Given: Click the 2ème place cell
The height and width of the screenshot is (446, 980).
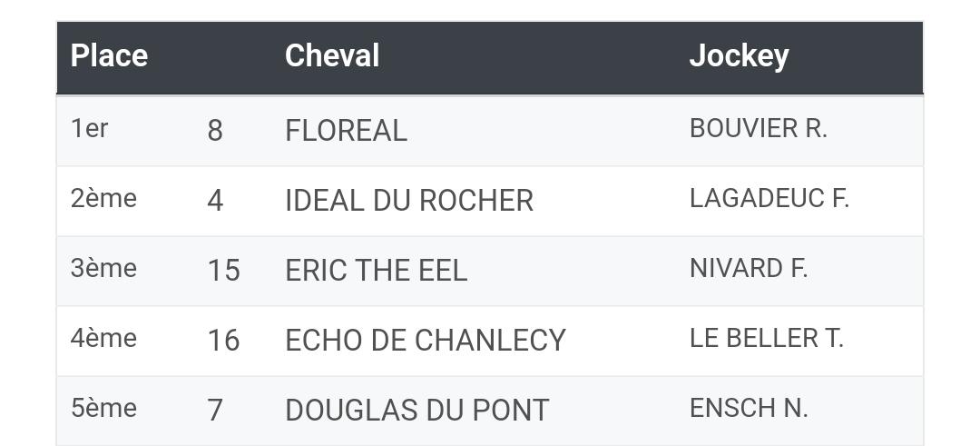Looking at the screenshot, I should pos(103,198).
